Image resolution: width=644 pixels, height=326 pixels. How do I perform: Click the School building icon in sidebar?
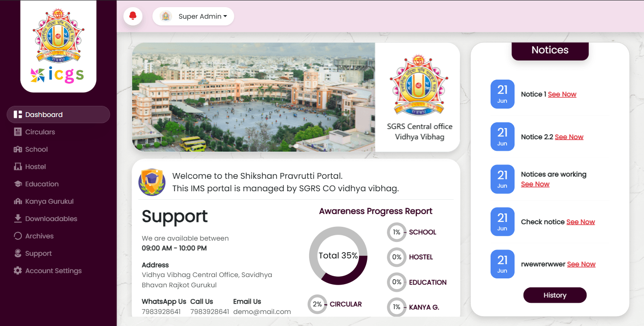click(x=18, y=149)
